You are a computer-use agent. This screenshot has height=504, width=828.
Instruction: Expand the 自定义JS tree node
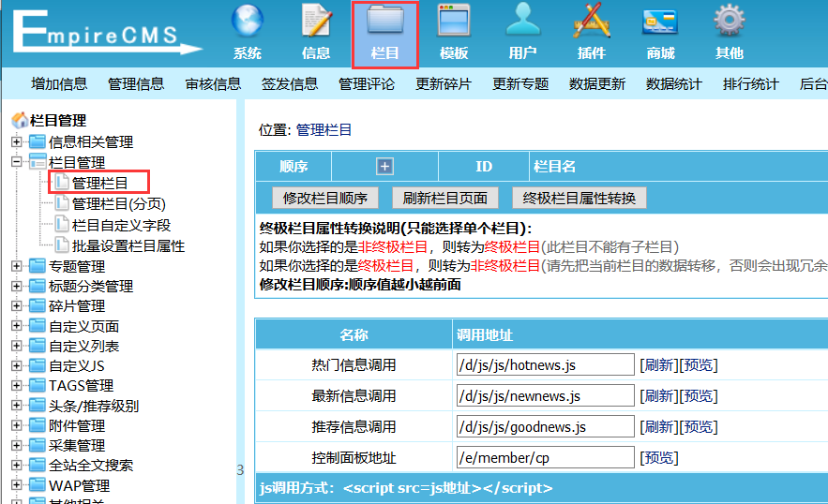coord(16,365)
